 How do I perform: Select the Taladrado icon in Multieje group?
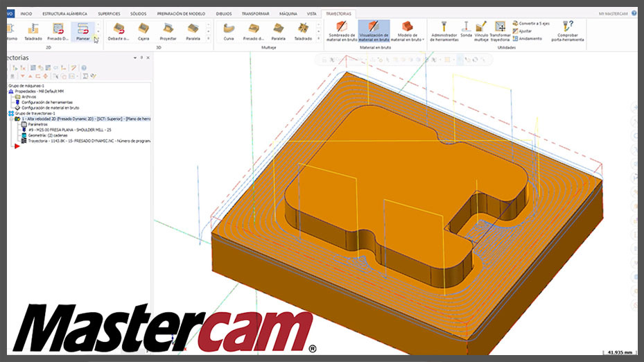pyautogui.click(x=303, y=32)
